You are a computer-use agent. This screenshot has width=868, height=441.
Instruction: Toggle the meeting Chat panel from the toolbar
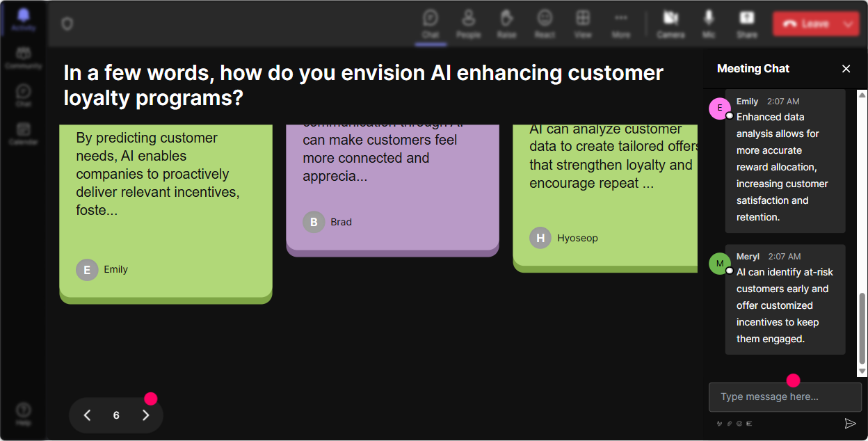point(431,24)
